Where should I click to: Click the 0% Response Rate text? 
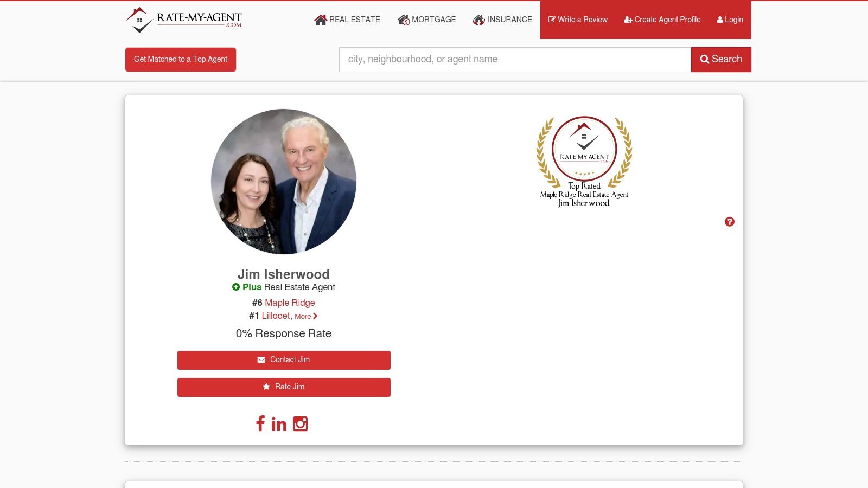coord(284,333)
